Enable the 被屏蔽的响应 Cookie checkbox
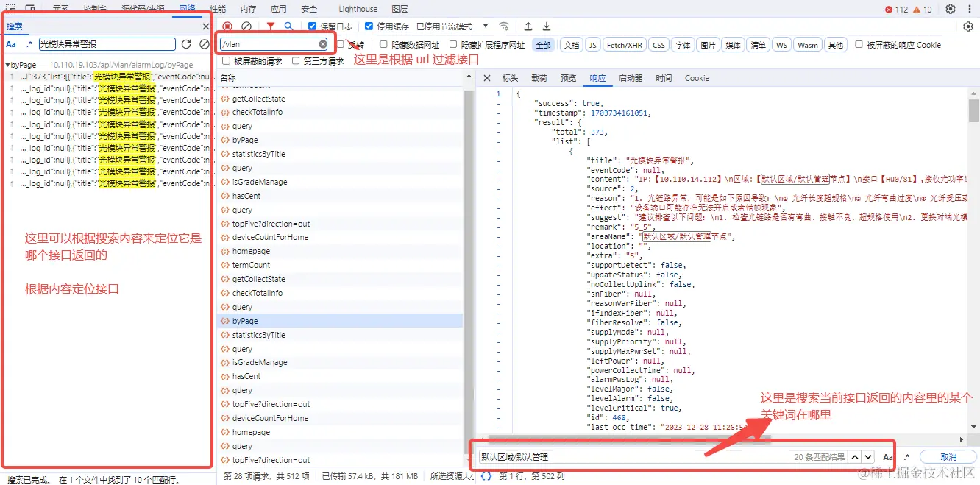This screenshot has width=980, height=485. [859, 45]
